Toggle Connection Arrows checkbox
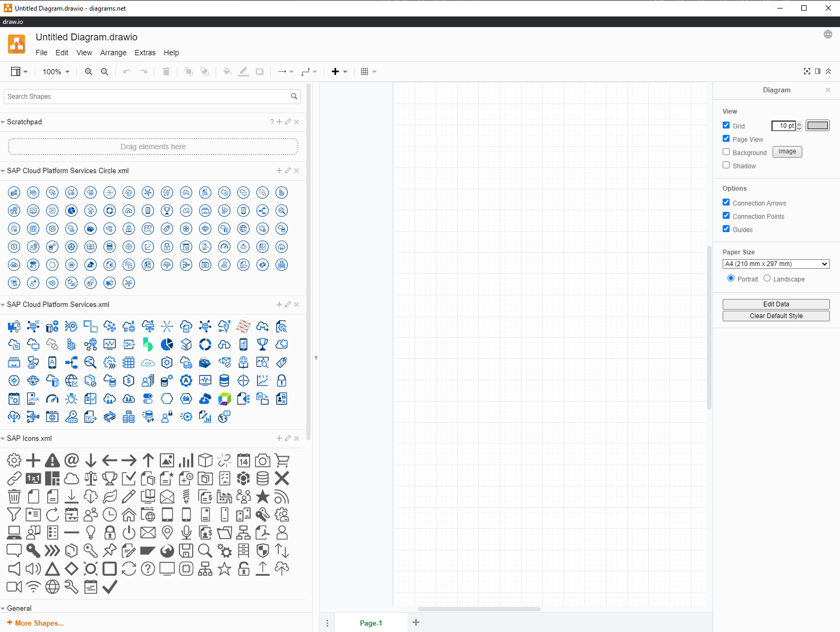 [726, 202]
